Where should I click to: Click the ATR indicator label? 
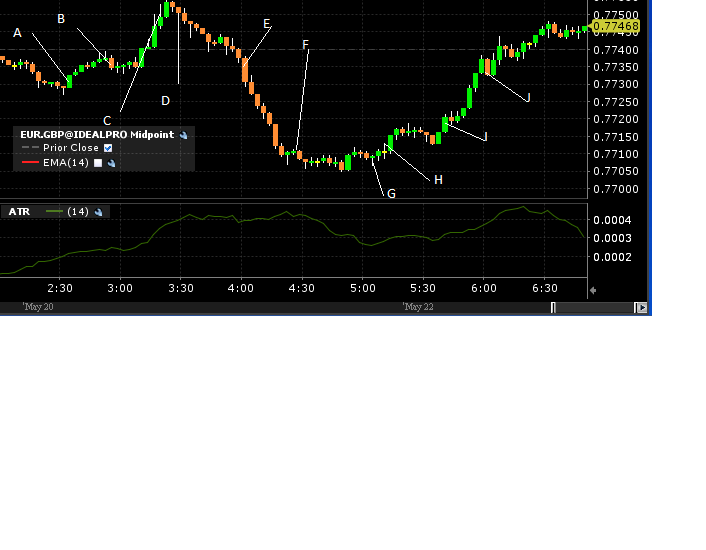coord(19,212)
